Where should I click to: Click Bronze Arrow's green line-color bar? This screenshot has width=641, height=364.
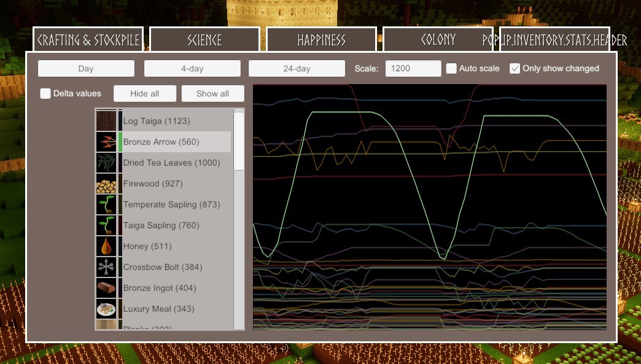click(x=120, y=142)
